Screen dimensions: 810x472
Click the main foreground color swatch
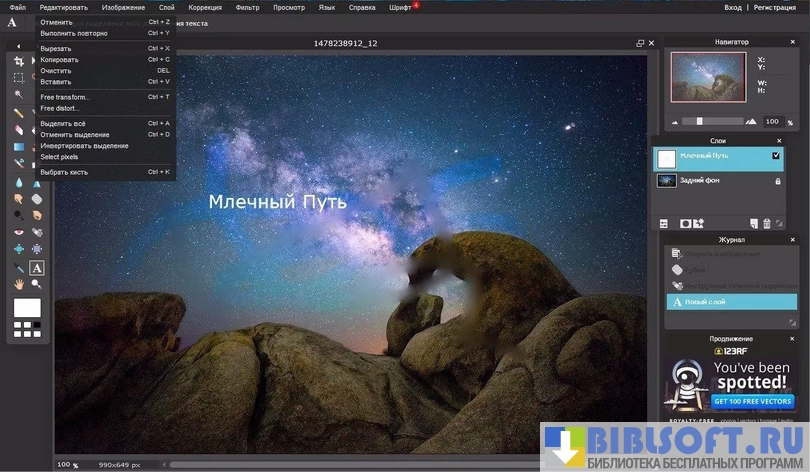pos(27,307)
